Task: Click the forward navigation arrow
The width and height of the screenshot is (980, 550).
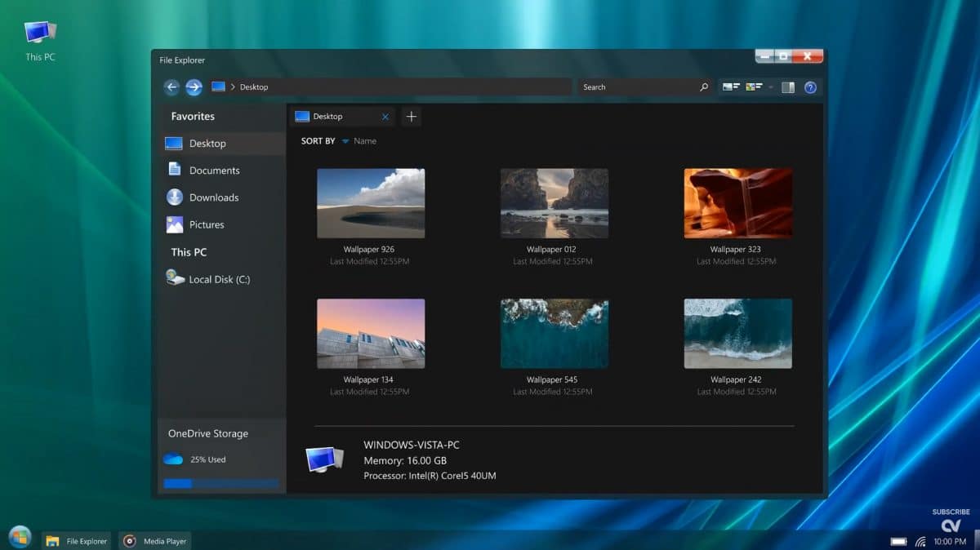Action: (x=194, y=86)
